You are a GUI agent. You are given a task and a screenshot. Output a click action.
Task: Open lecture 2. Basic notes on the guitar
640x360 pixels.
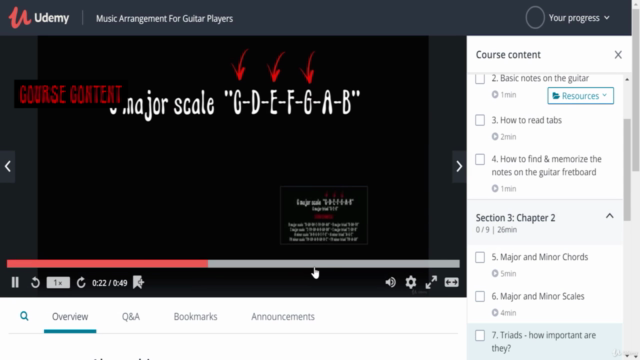[x=540, y=78]
